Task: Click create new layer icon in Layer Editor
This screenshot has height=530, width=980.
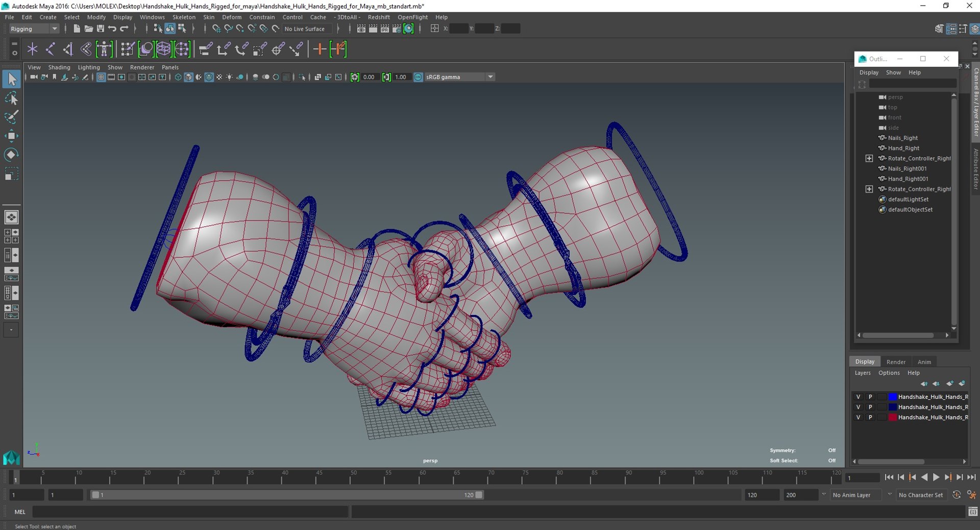Action: click(x=949, y=383)
